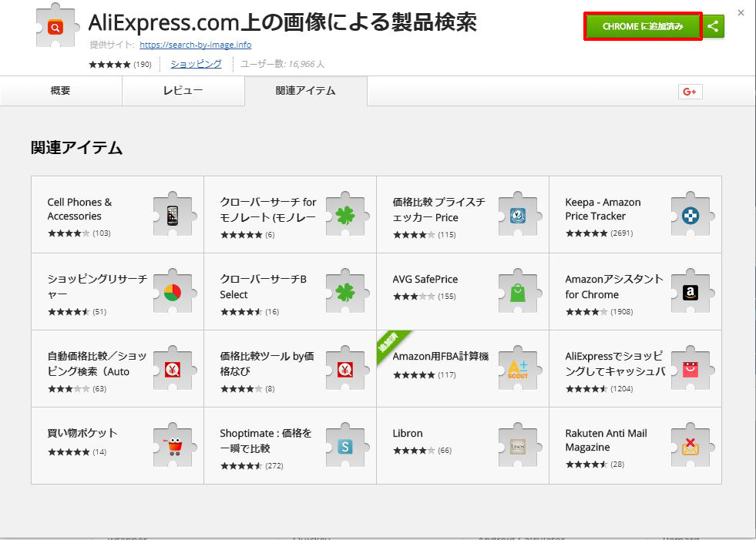Image resolution: width=756 pixels, height=540 pixels.
Task: Click the Keepa star rating (2691)
Action: [600, 233]
